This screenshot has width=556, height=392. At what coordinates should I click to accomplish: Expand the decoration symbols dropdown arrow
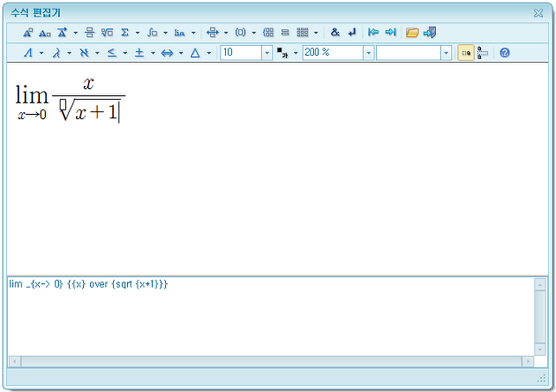(x=76, y=33)
